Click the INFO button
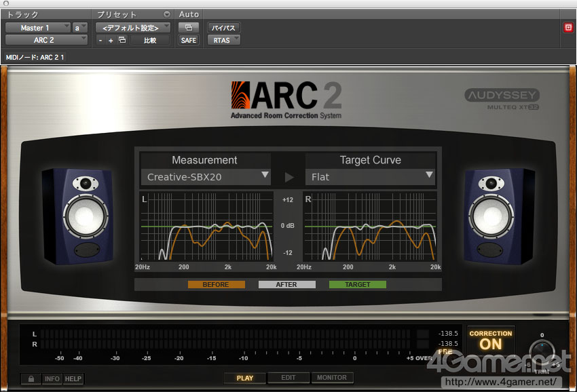The width and height of the screenshot is (577, 392). (52, 378)
